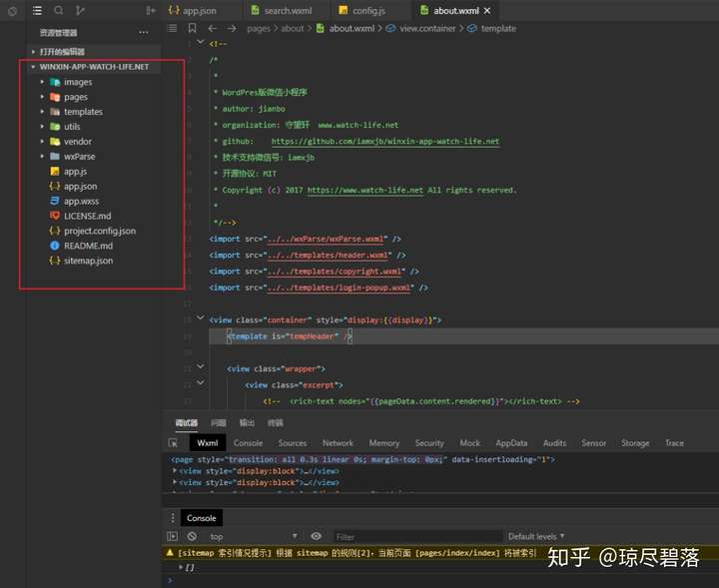Navigate forward with the right arrow

coord(232,28)
